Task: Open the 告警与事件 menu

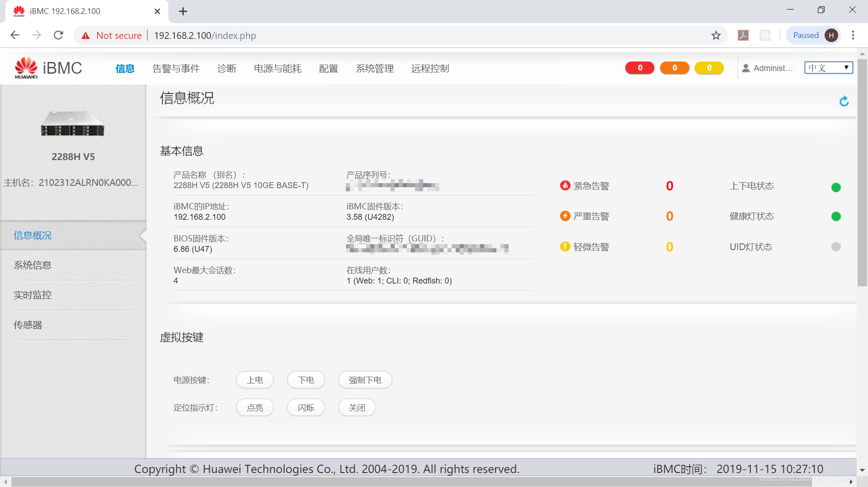Action: [176, 68]
